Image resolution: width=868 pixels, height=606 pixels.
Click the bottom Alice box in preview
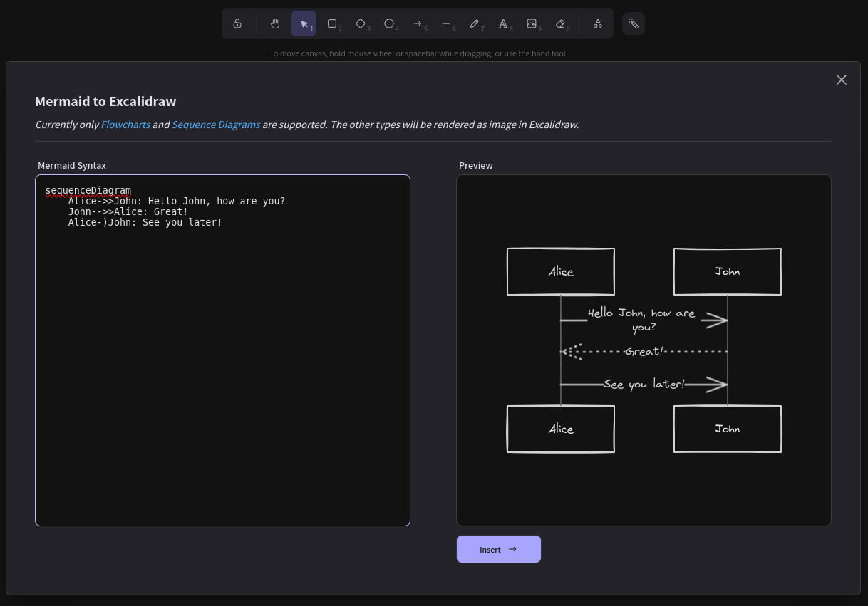[x=561, y=429]
